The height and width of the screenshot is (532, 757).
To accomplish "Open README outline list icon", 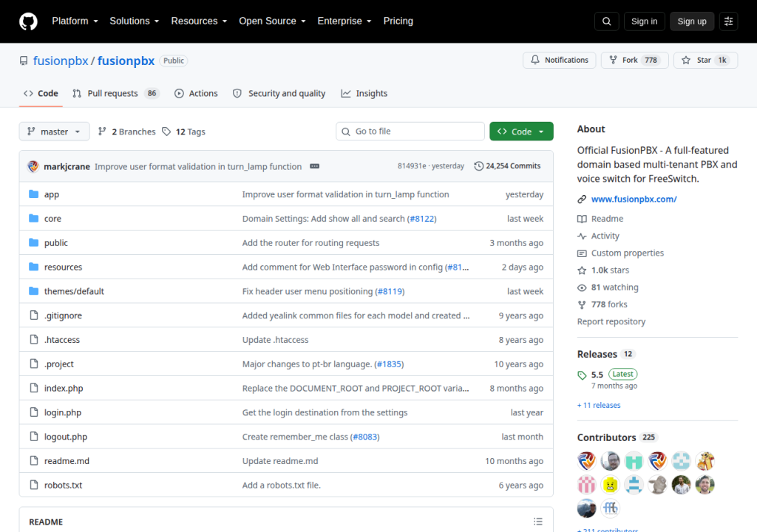I will pos(538,522).
